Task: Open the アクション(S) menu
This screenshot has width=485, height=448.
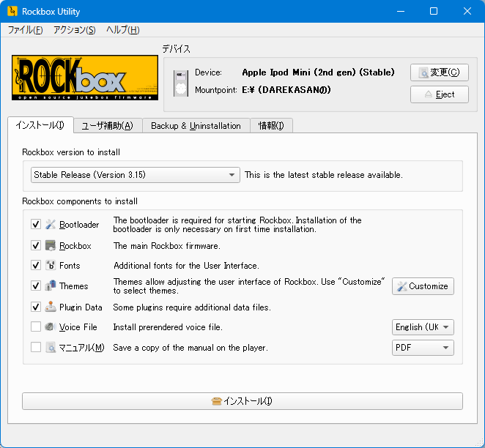Action: [75, 30]
